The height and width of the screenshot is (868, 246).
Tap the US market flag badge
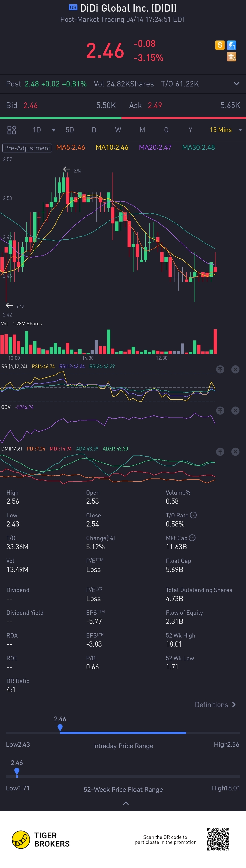[x=73, y=7]
